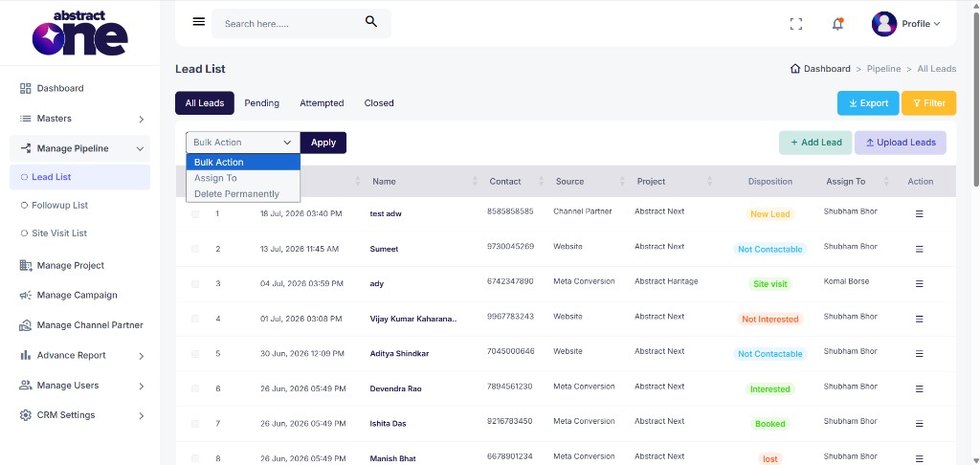Click the Advance Report bar chart icon

point(26,355)
